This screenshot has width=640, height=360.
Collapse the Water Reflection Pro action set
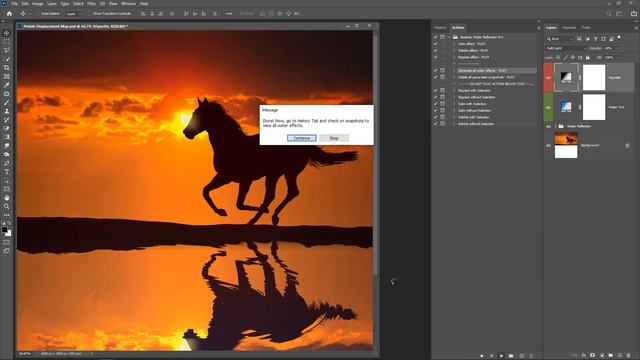[449, 37]
